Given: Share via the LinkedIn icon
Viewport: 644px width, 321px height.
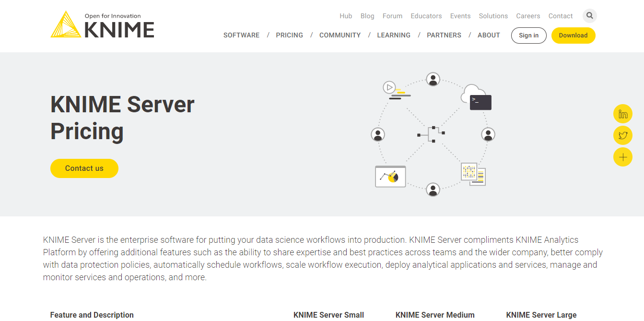Looking at the screenshot, I should (x=623, y=114).
